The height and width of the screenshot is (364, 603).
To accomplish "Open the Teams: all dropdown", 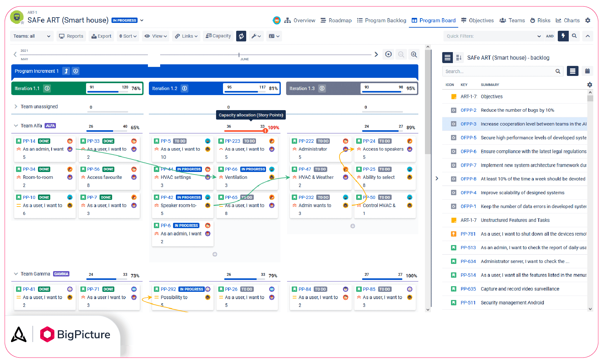I will 32,36.
